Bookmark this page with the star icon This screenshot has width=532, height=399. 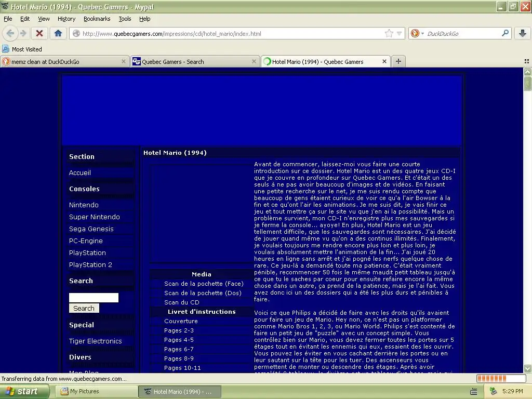[x=389, y=33]
